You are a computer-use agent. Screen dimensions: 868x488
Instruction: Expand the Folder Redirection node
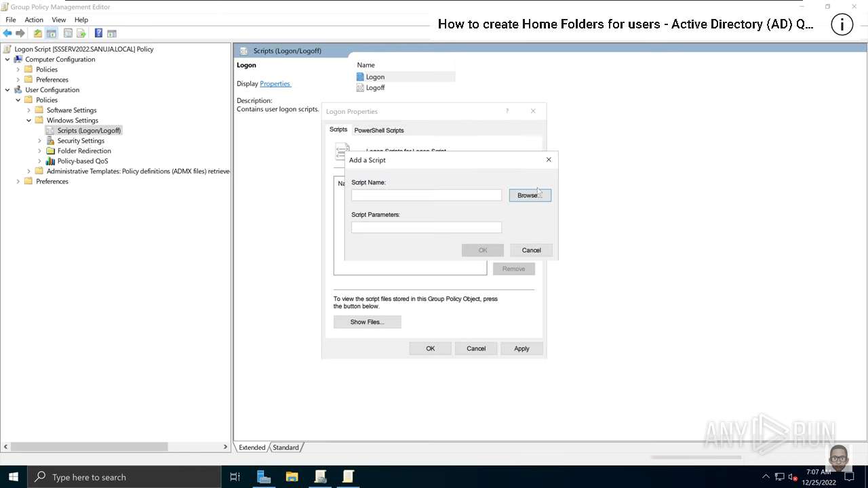click(x=40, y=150)
